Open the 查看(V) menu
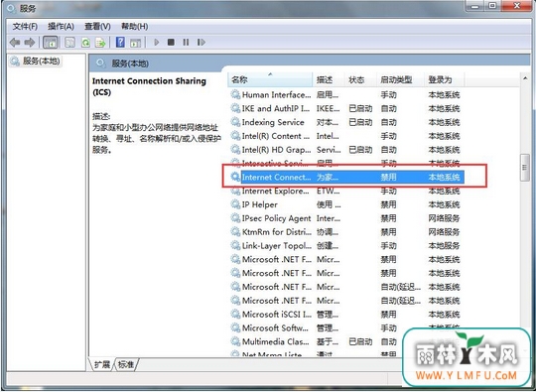 97,27
